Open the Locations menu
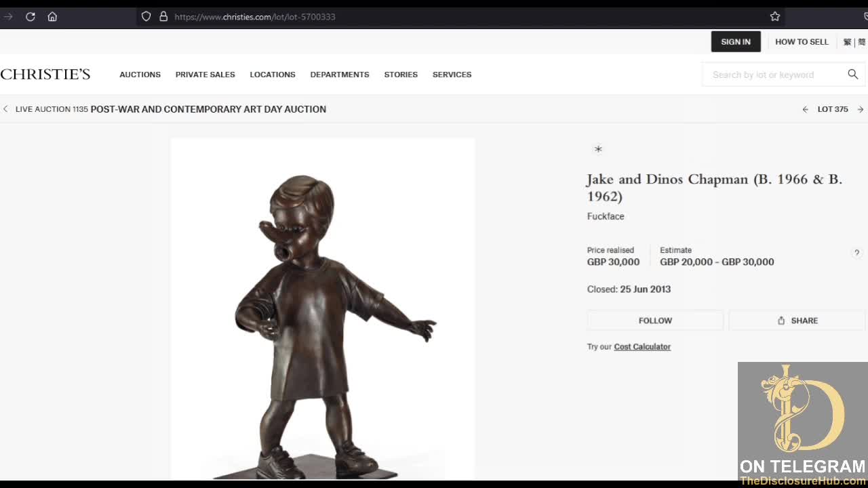Screen dimensions: 868x488 tap(273, 75)
